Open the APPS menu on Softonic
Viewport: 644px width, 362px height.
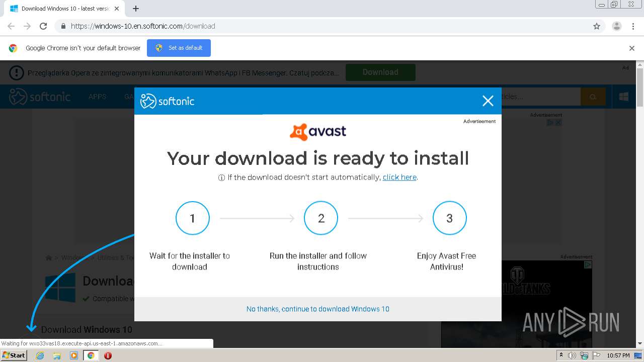[x=97, y=97]
